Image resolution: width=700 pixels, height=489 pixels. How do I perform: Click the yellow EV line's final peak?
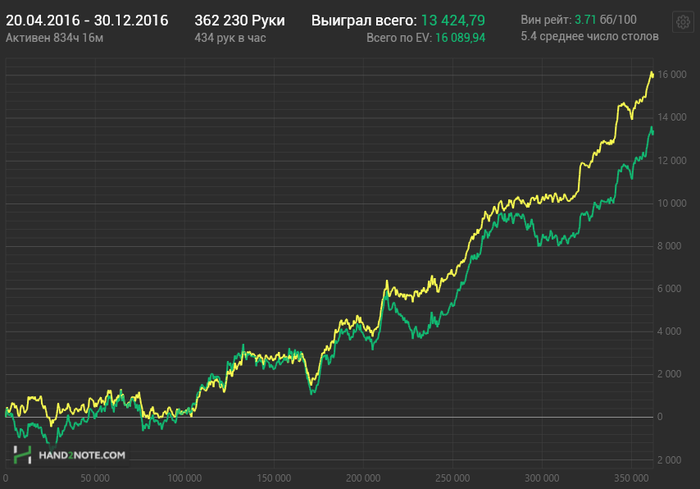point(651,73)
